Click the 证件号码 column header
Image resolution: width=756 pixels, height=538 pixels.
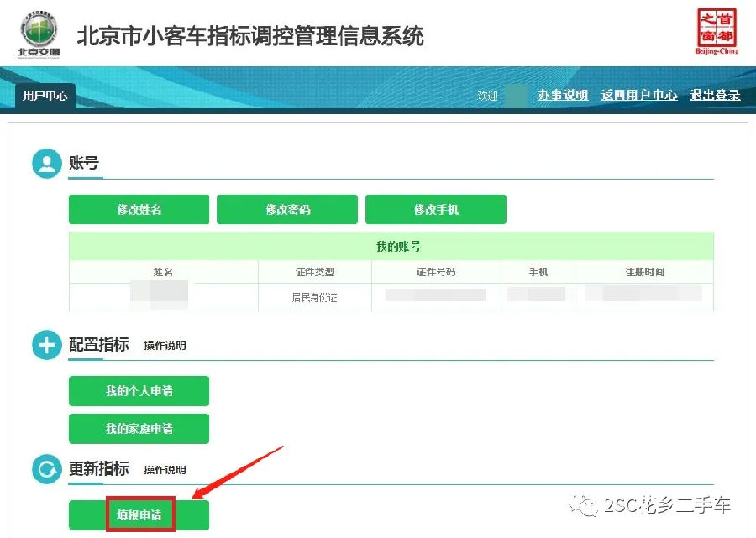pyautogui.click(x=436, y=272)
